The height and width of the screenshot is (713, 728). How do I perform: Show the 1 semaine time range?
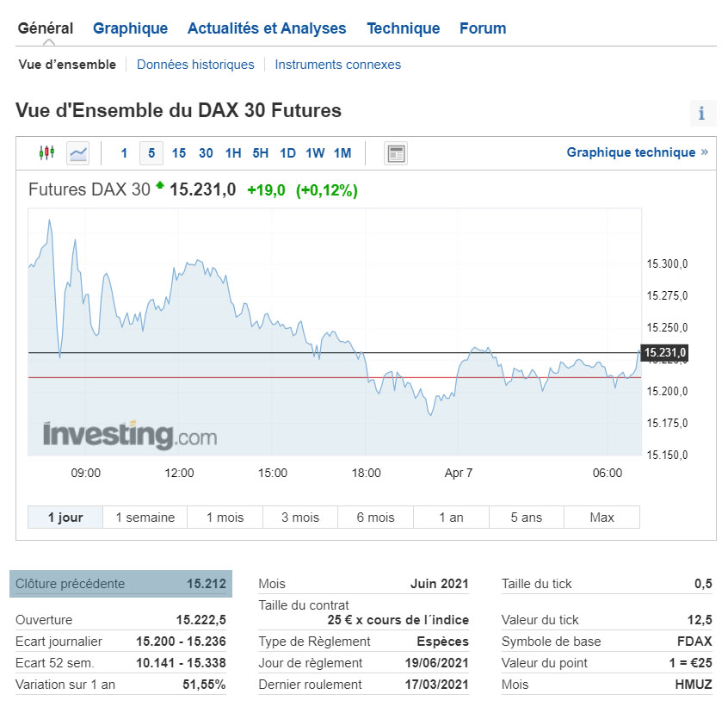(x=145, y=518)
